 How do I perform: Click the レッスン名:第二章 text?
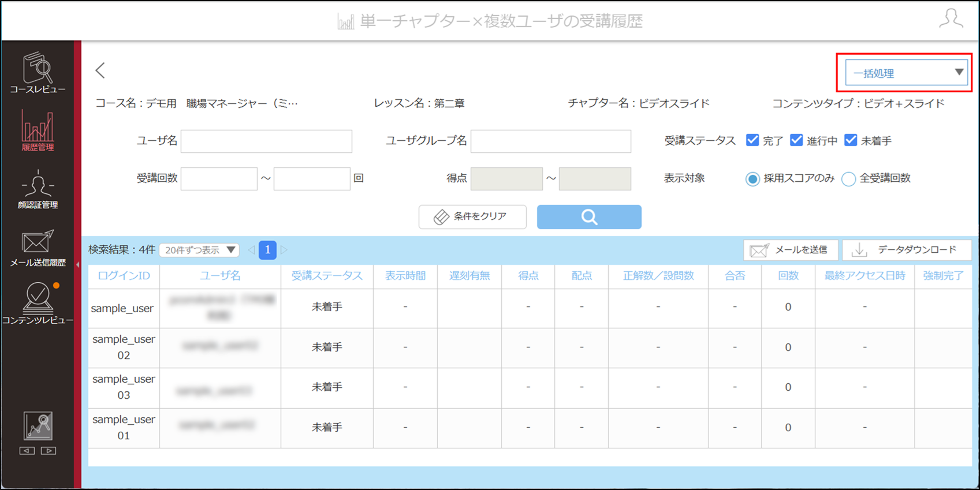(419, 104)
